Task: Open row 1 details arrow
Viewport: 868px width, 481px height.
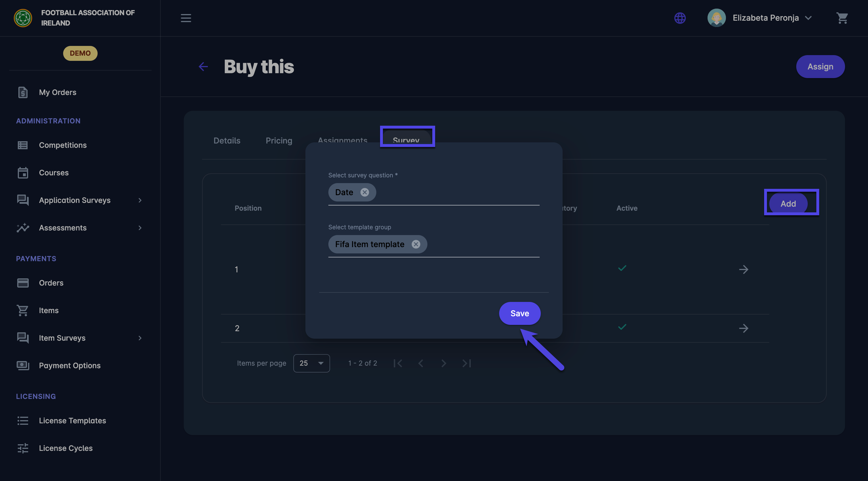Action: click(743, 269)
